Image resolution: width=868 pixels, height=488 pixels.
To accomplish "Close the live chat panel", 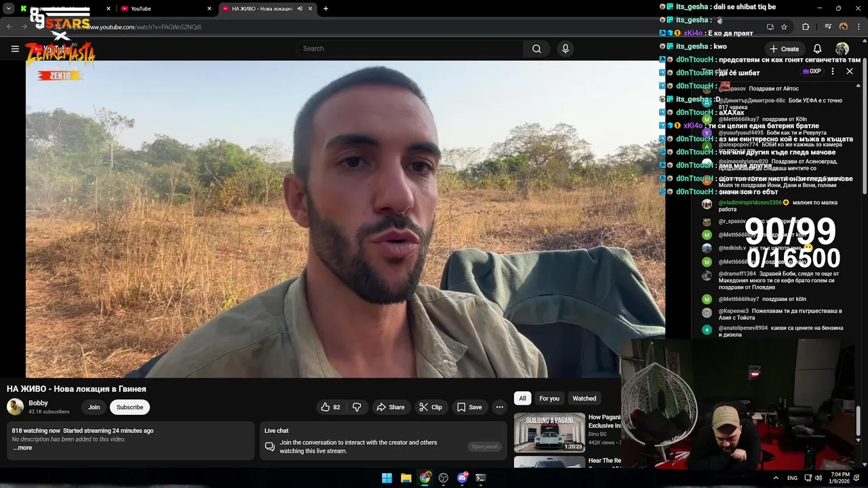I will click(x=850, y=71).
